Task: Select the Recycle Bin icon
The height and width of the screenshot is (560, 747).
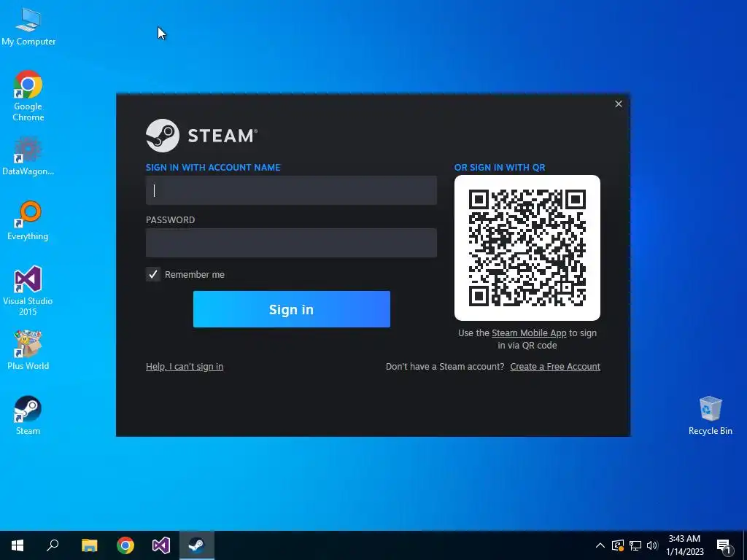Action: [711, 415]
